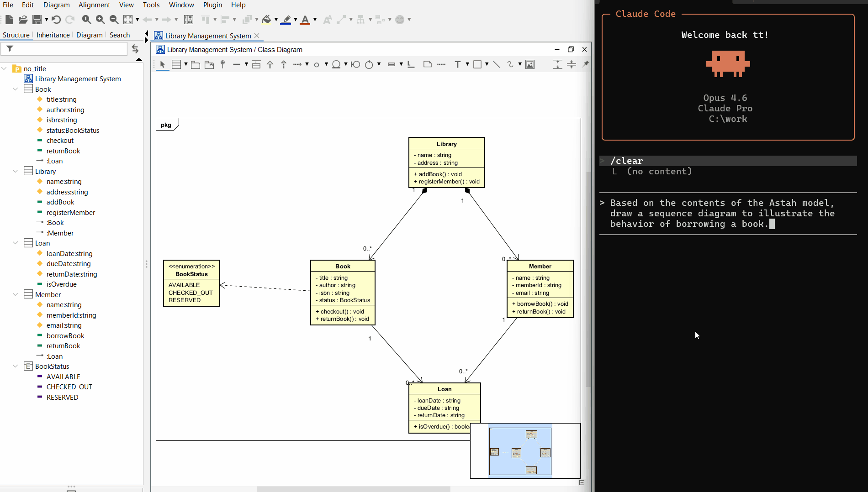Toggle the pushpin lock for drawing tools
868x492 pixels.
[x=586, y=64]
